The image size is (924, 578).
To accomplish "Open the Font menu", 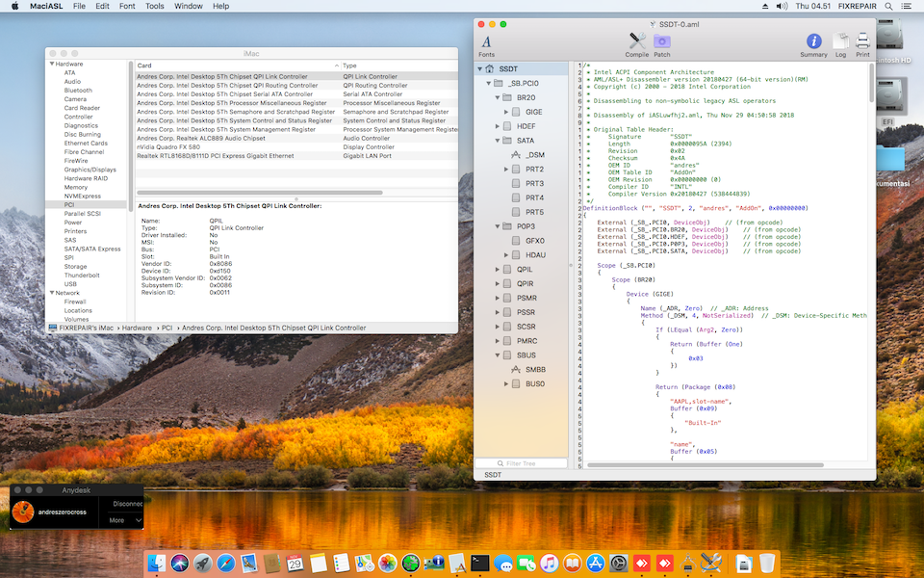I will pos(127,6).
